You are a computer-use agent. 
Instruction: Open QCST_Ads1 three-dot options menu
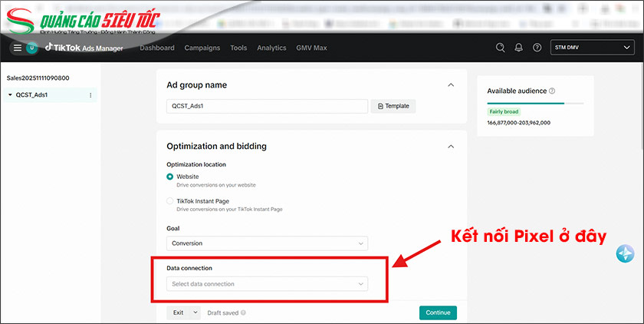(x=90, y=95)
